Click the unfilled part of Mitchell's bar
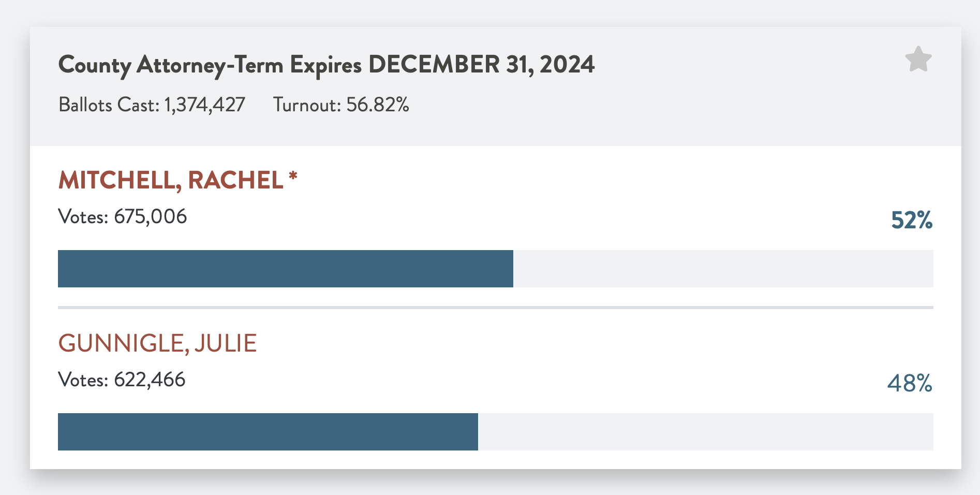This screenshot has height=495, width=980. (723, 269)
